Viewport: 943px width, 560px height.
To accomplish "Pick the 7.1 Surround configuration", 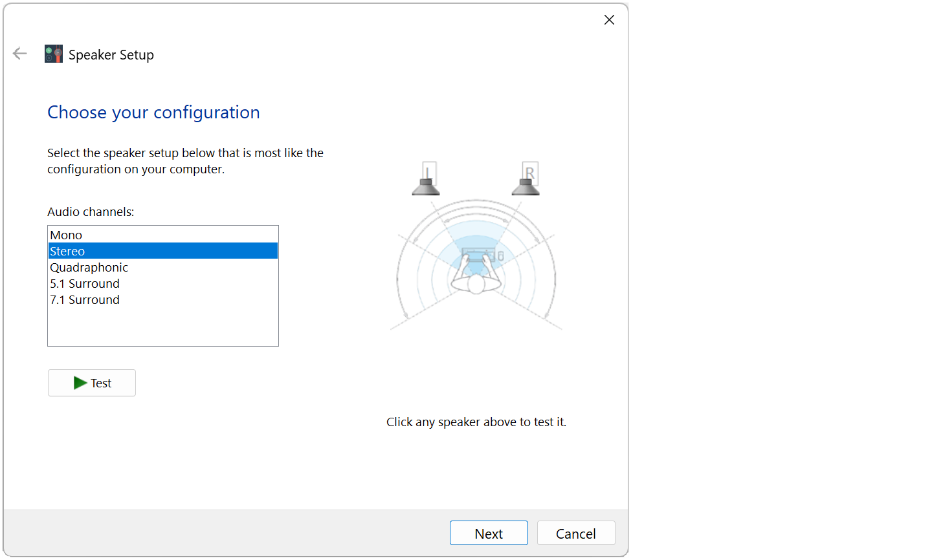I will point(163,299).
